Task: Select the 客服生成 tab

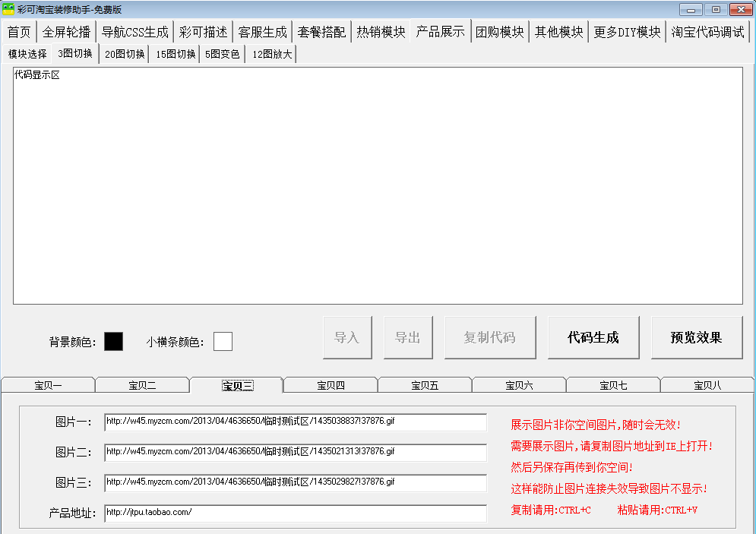Action: click(x=262, y=32)
